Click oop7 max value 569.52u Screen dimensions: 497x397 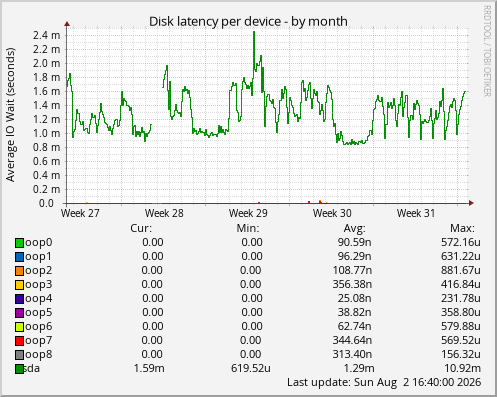coord(461,340)
